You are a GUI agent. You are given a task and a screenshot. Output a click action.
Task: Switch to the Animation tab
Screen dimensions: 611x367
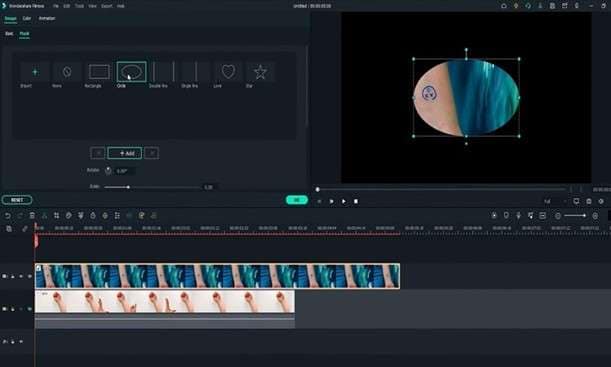[x=47, y=18]
